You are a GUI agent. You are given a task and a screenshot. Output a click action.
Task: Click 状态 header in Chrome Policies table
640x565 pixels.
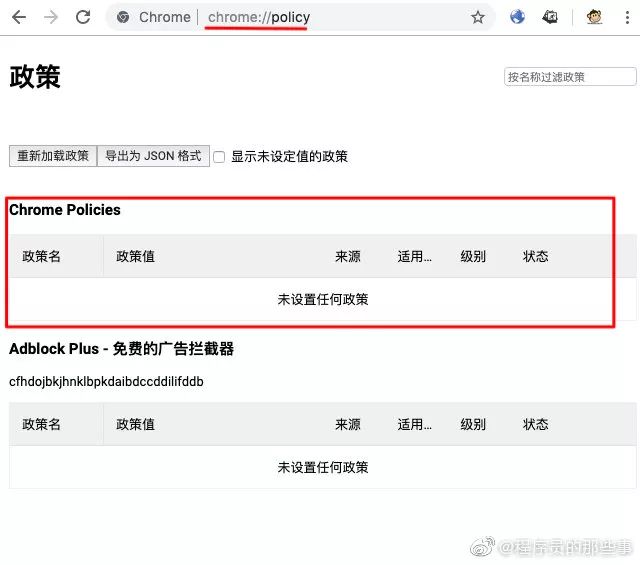[536, 256]
